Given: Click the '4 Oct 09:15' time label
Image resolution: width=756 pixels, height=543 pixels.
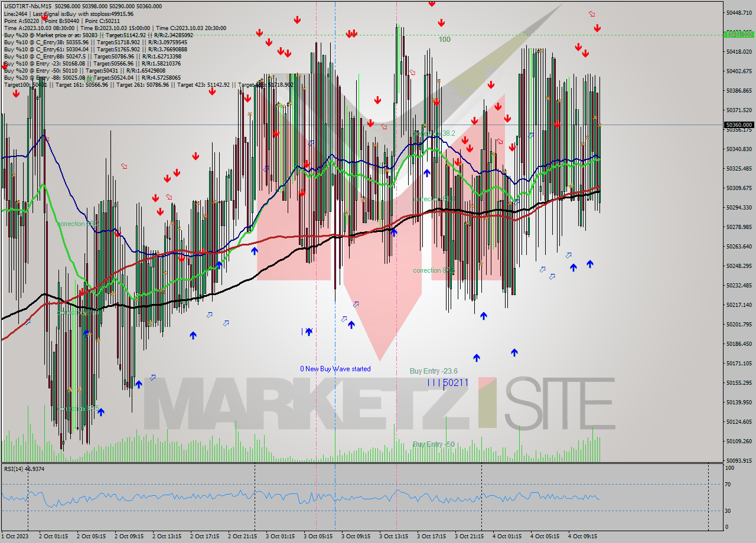Looking at the screenshot, I should click(582, 537).
